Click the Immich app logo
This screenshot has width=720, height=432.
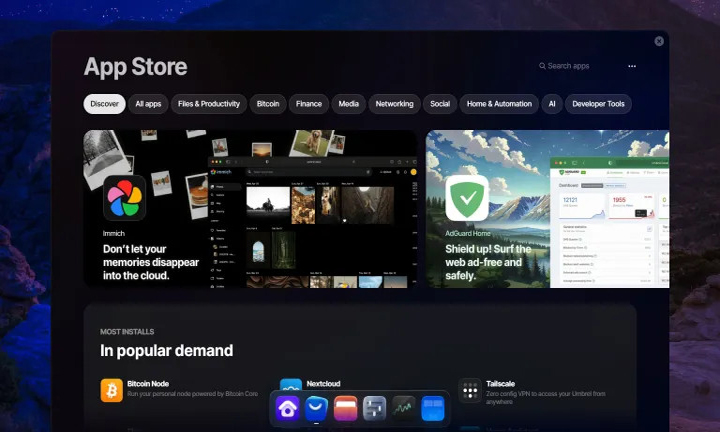[124, 197]
